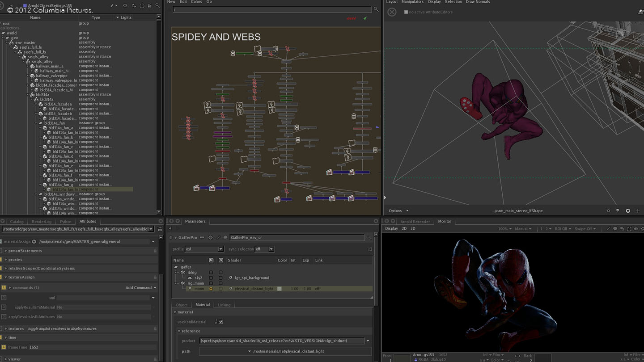Click the light bulb icon in viewer bottom bar

(x=618, y=211)
